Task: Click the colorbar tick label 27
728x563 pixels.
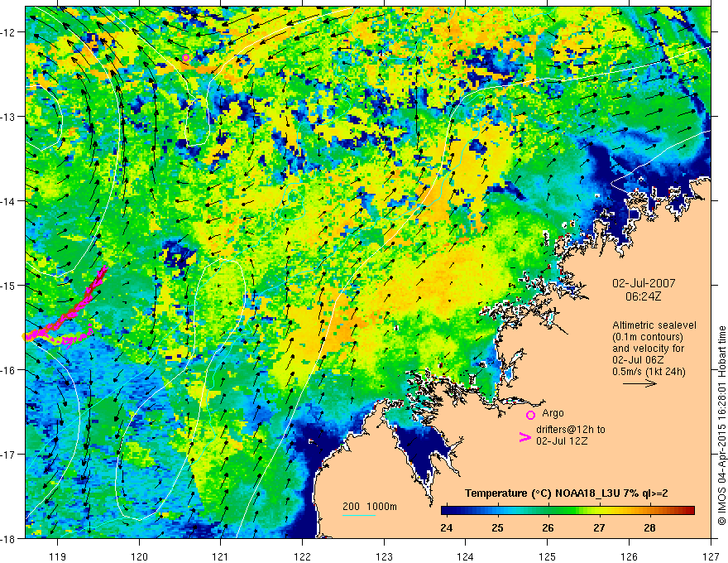Action: pyautogui.click(x=599, y=527)
